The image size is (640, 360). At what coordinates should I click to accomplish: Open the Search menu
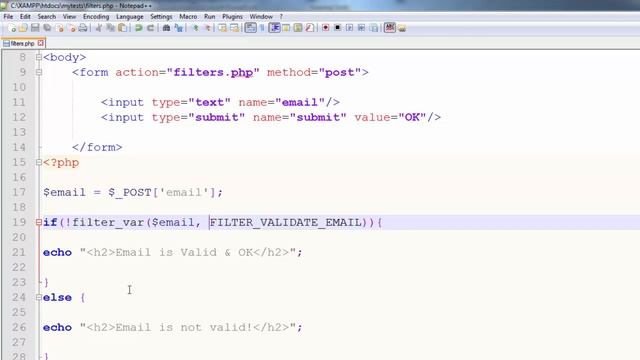click(x=47, y=17)
